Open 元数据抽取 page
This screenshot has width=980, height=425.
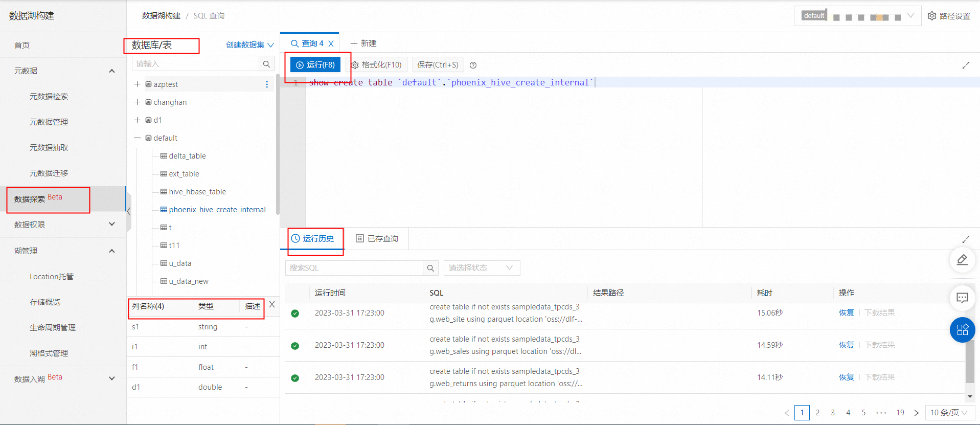tap(49, 147)
